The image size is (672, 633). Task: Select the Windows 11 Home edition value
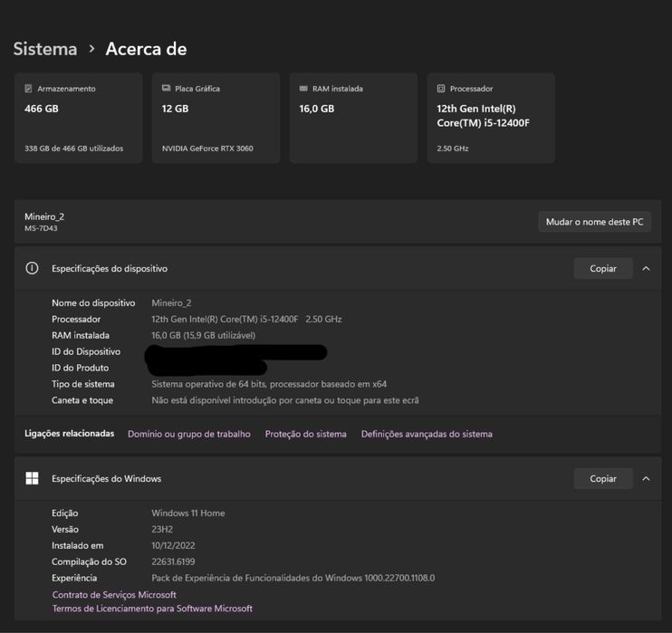point(188,513)
